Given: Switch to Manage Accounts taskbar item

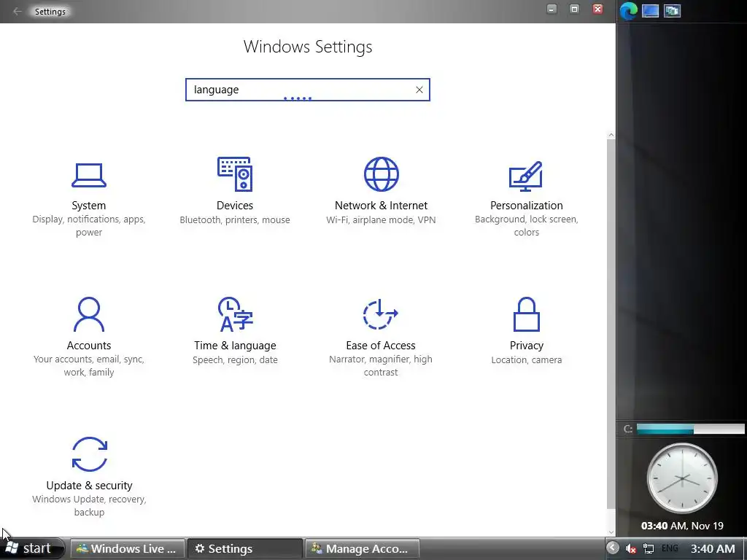Looking at the screenshot, I should pos(362,548).
